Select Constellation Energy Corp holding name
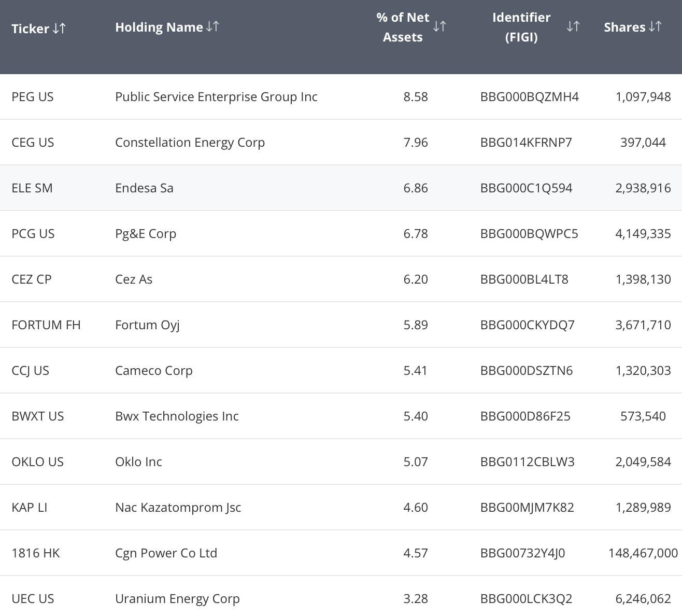Screen dimensions: 682x616 point(190,143)
